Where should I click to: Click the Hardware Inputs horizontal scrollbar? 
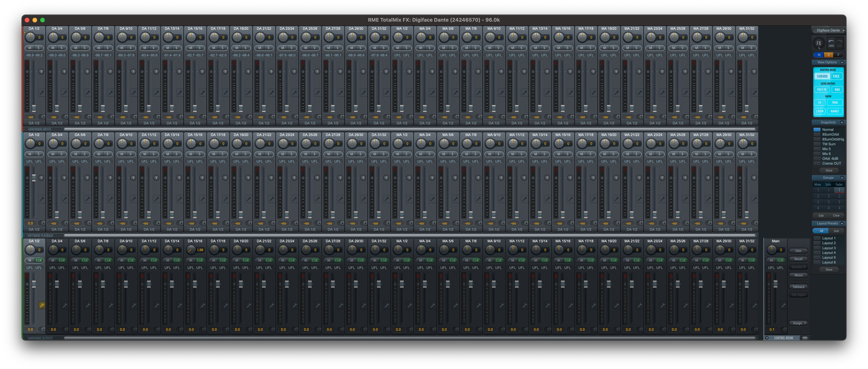coord(409,129)
